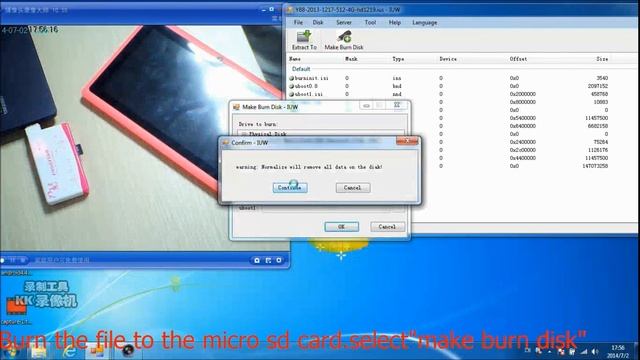Click OK in Make Burn Disk dialog
Viewport: 640px width, 360px height.
coord(342,227)
